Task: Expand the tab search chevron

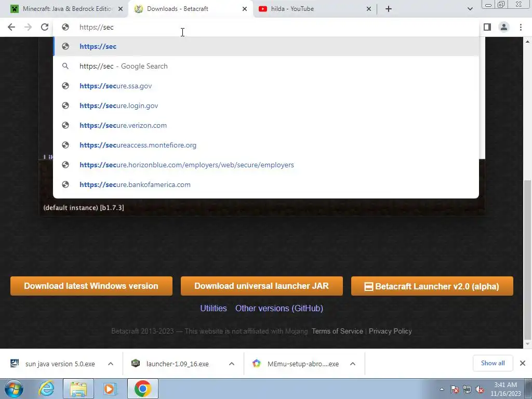Action: (x=470, y=9)
